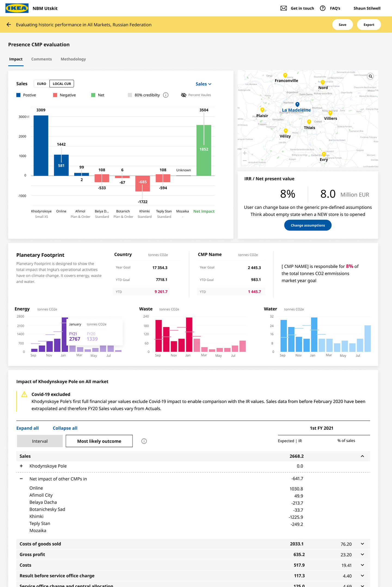The image size is (392, 587).
Task: Switch to Interval view
Action: point(40,441)
